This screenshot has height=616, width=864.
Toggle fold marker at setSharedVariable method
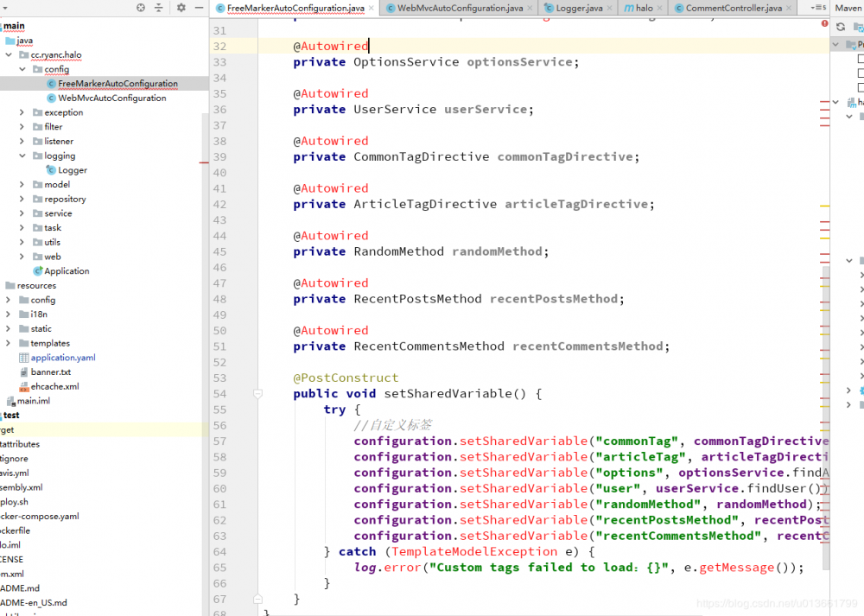(257, 393)
